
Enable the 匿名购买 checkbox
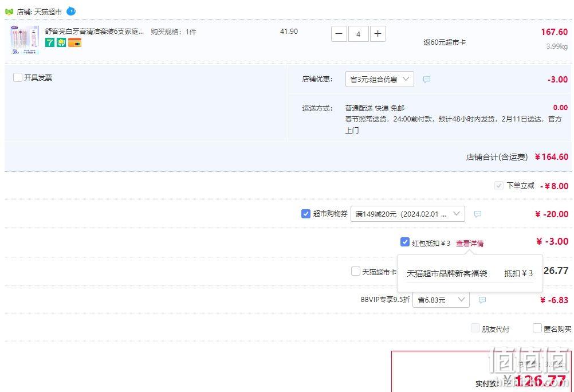tap(537, 328)
